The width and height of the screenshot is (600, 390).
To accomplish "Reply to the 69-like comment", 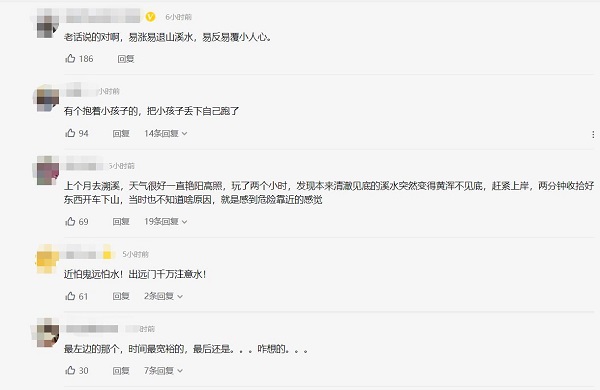I will coord(121,221).
